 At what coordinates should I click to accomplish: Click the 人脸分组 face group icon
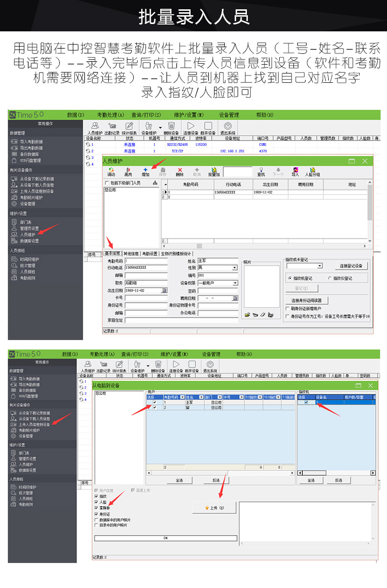pyautogui.click(x=313, y=171)
